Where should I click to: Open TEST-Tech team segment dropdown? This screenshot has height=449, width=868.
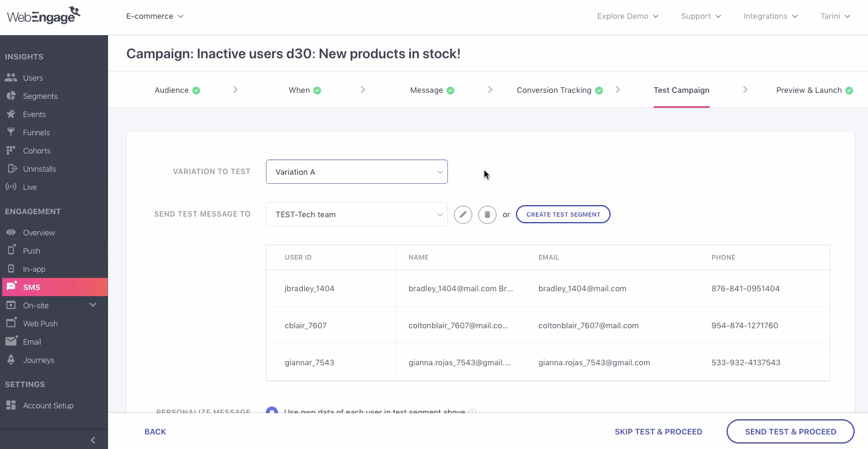(x=357, y=214)
